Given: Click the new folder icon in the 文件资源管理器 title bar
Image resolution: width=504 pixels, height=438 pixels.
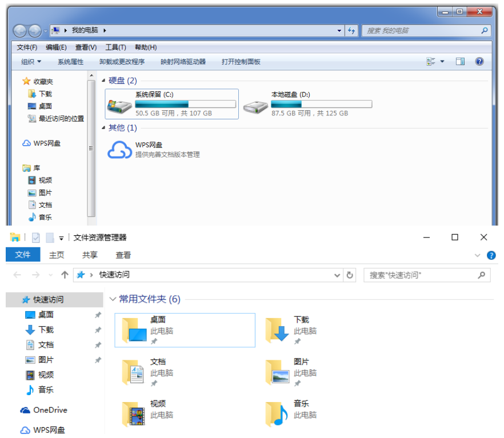Looking at the screenshot, I should tap(50, 238).
